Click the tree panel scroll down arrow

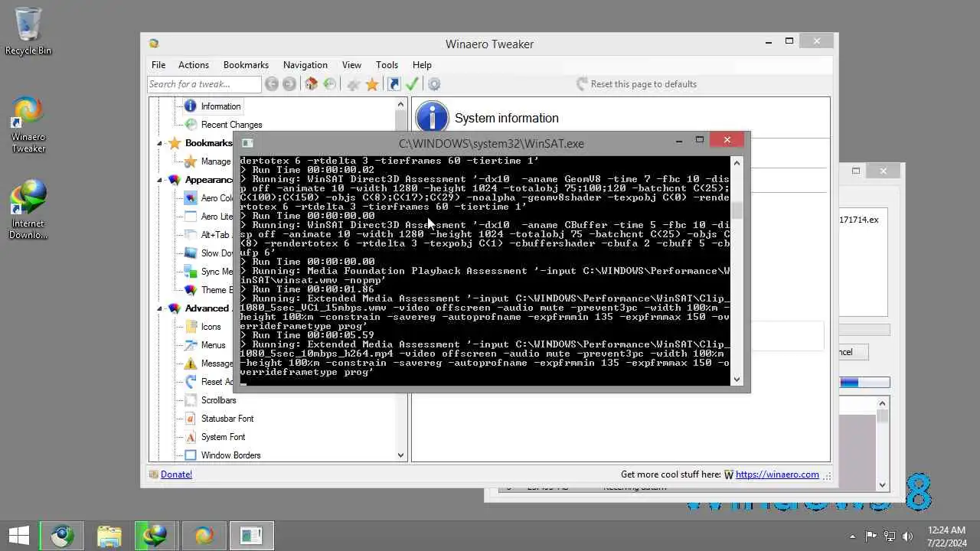point(400,455)
